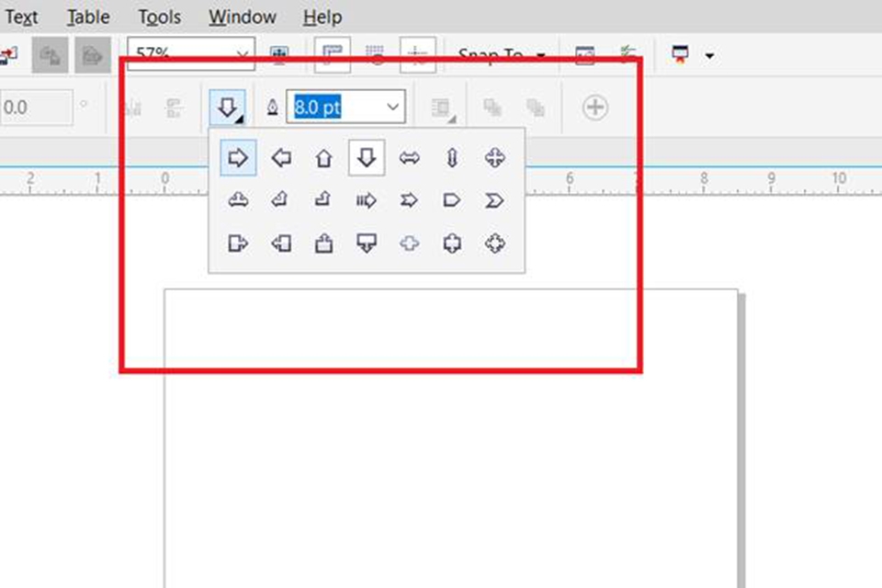Select the up arrow shape

click(323, 157)
